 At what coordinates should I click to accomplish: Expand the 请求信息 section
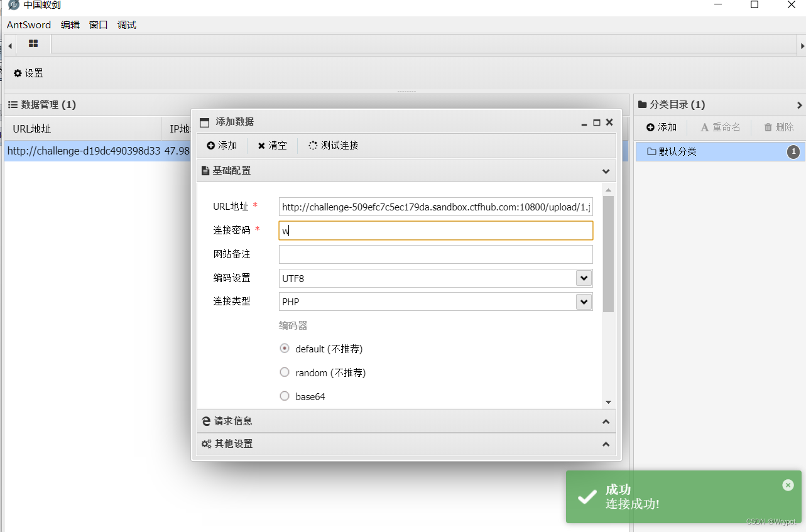pyautogui.click(x=406, y=421)
